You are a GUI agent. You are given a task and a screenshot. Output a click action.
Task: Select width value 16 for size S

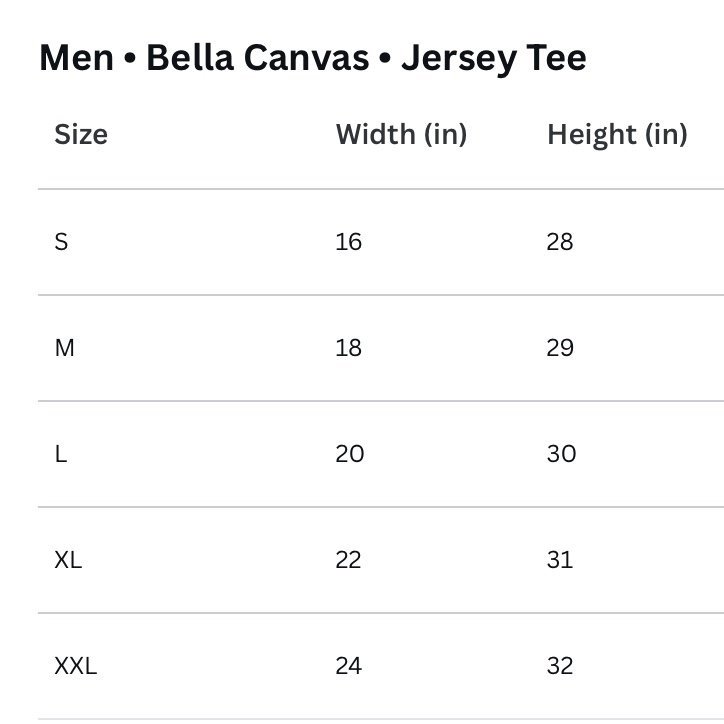tap(349, 241)
